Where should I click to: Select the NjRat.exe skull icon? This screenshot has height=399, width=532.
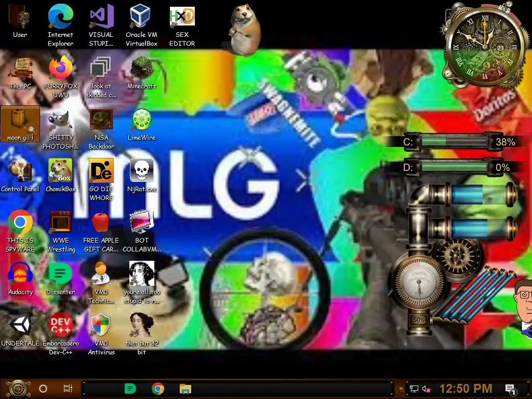coord(141,176)
